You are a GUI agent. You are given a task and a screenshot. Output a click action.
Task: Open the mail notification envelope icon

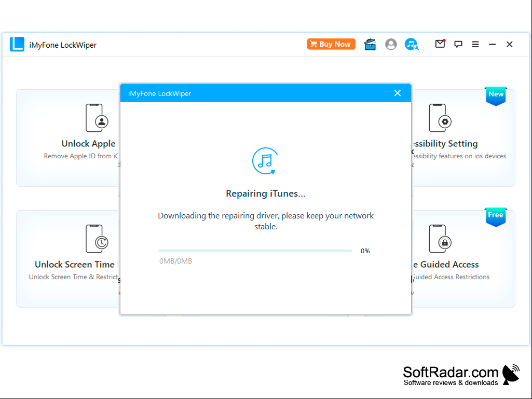click(x=440, y=44)
